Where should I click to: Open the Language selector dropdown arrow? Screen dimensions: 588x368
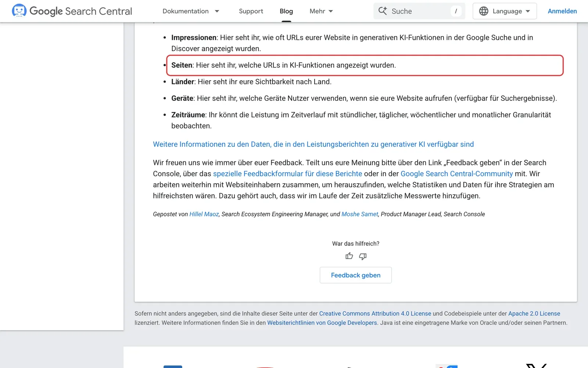[x=528, y=11]
